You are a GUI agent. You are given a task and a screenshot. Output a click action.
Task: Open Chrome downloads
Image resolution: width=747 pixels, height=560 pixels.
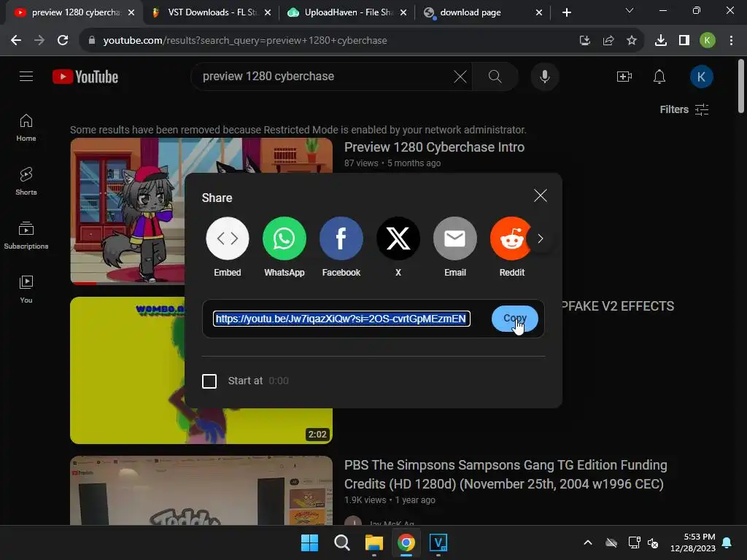click(x=661, y=41)
